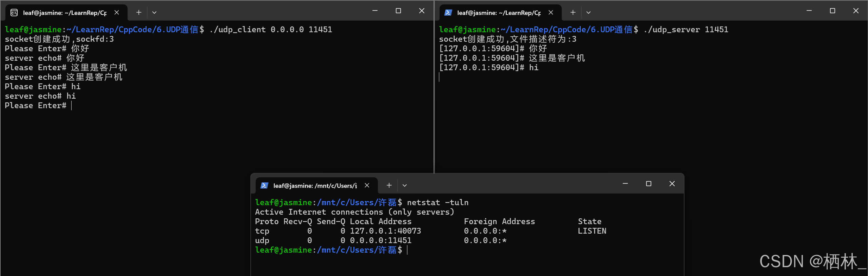The image size is (868, 276).
Task: Click the 'server echo# 这里是客户机' line
Action: [x=64, y=77]
